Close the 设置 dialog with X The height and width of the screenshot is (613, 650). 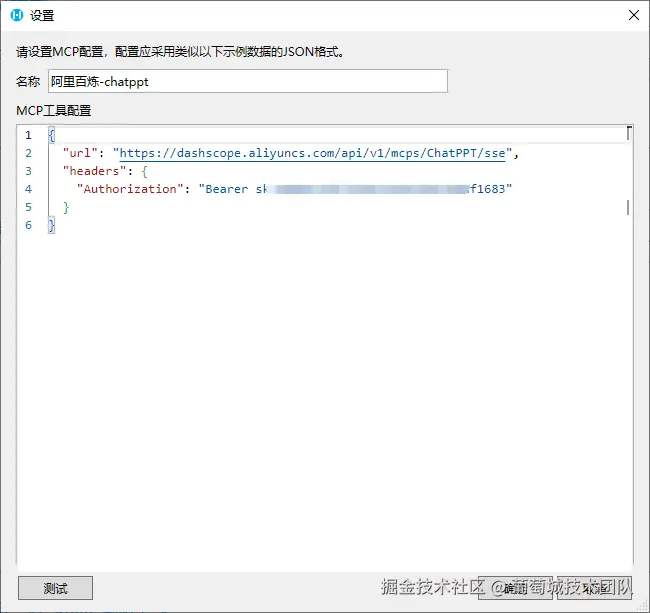click(633, 15)
